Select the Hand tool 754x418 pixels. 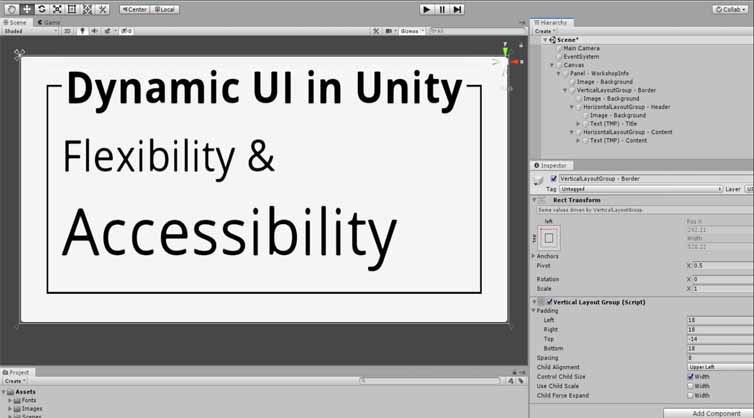point(12,9)
